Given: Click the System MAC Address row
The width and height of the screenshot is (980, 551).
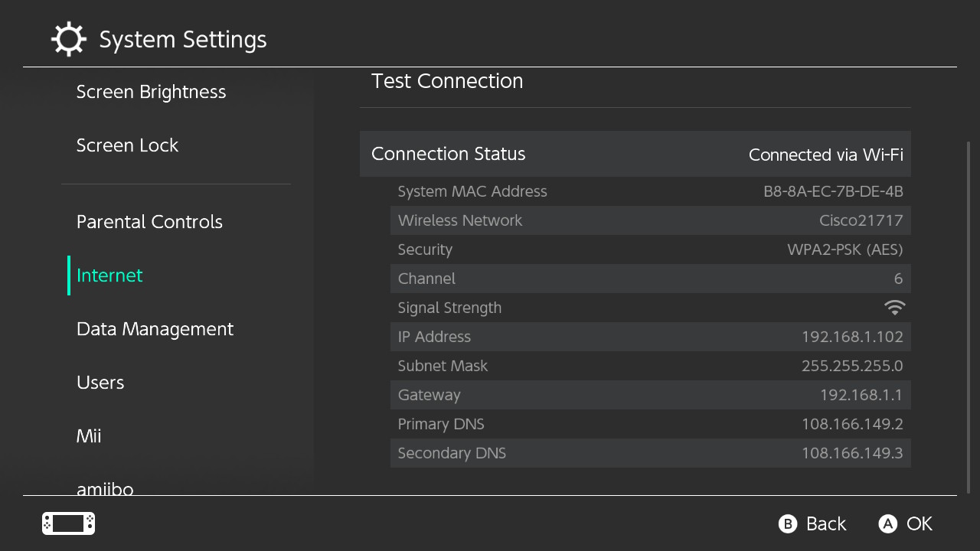Looking at the screenshot, I should coord(650,191).
